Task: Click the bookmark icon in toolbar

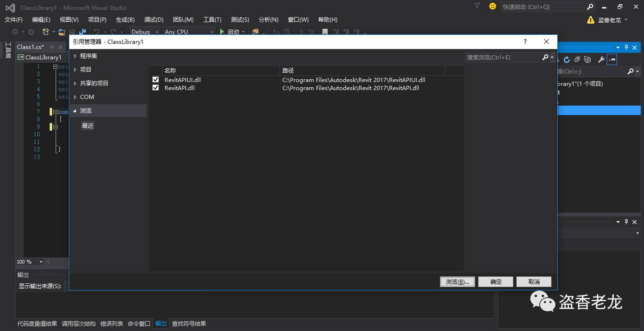Action: coord(325,32)
